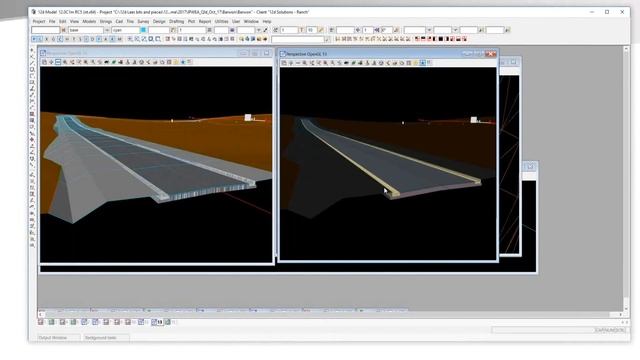640x360 pixels.
Task: Toggle the D snap button
Action: 92,39
